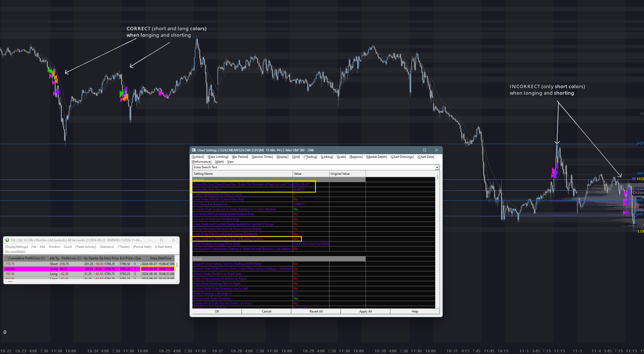Click the Chart Settings window title icon
Screen dimensions: 644x354
pyautogui.click(x=194, y=150)
